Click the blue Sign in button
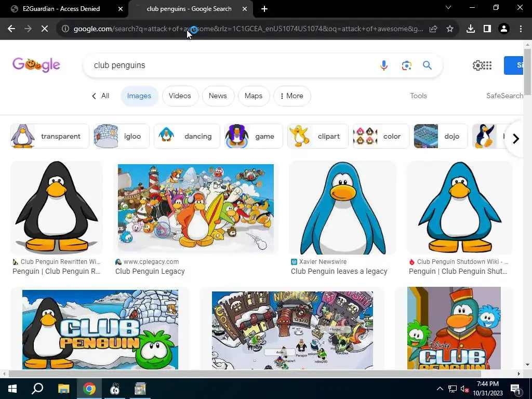The height and width of the screenshot is (399, 532). pyautogui.click(x=513, y=65)
